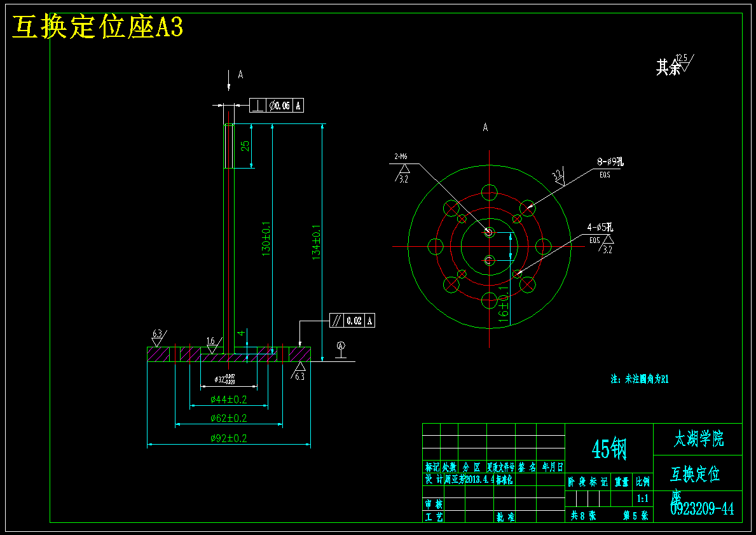Select the 16±0.1 dimension text
756x535 pixels.
tap(504, 304)
